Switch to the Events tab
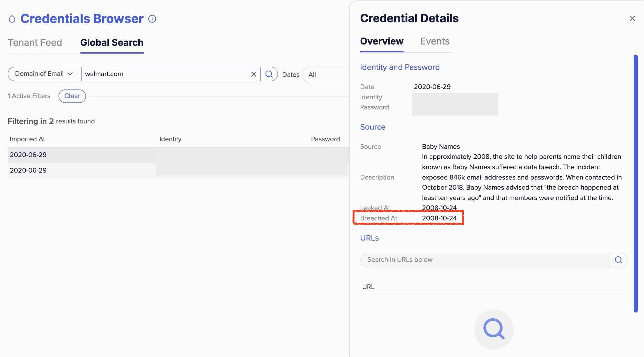 point(435,41)
